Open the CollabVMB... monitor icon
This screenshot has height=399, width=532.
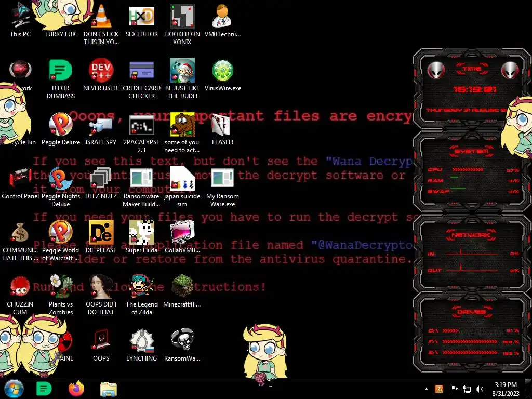(182, 237)
